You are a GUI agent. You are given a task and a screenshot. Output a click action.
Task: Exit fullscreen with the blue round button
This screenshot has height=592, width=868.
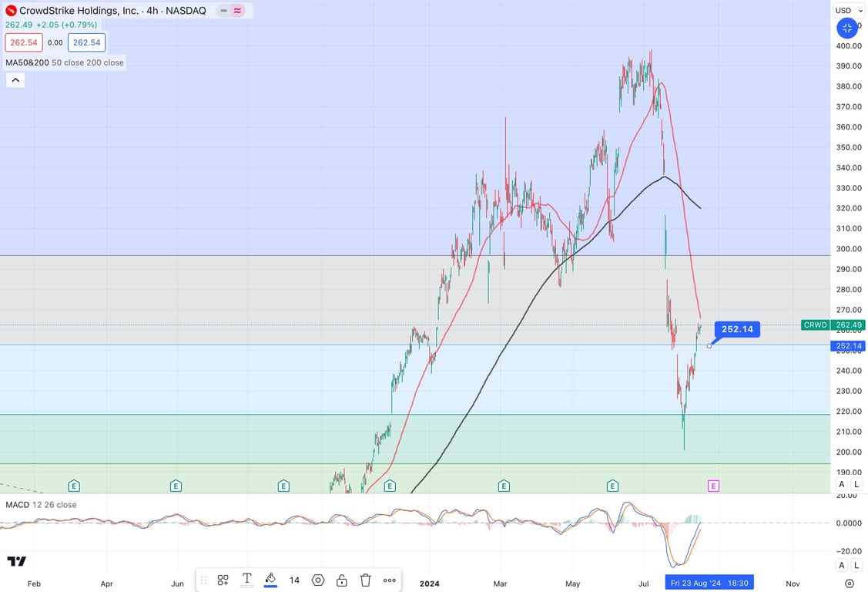[x=847, y=28]
